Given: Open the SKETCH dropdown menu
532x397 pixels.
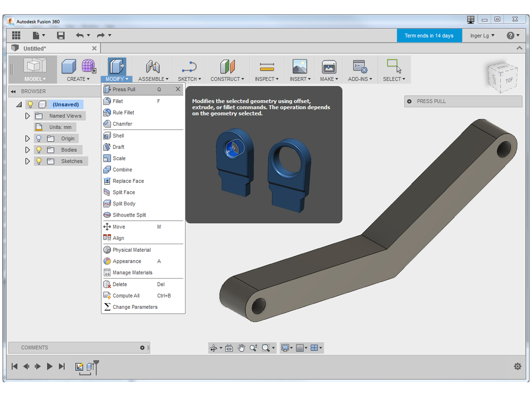Looking at the screenshot, I should pos(189,79).
